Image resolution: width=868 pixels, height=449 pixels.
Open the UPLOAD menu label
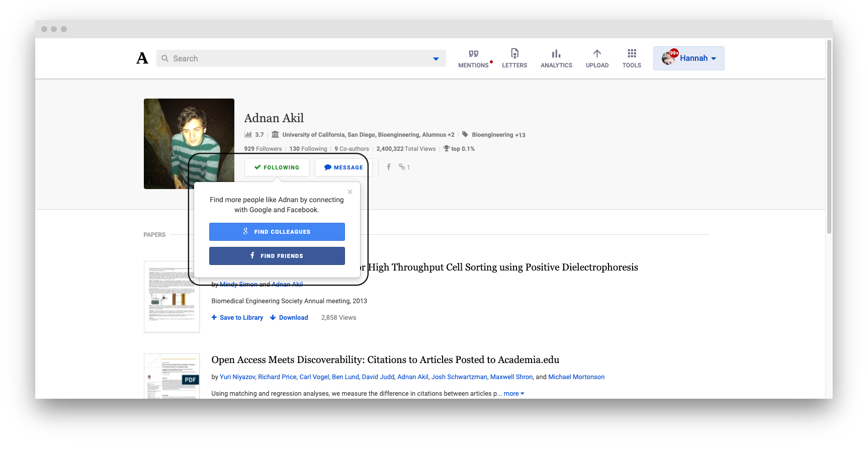[x=597, y=65]
